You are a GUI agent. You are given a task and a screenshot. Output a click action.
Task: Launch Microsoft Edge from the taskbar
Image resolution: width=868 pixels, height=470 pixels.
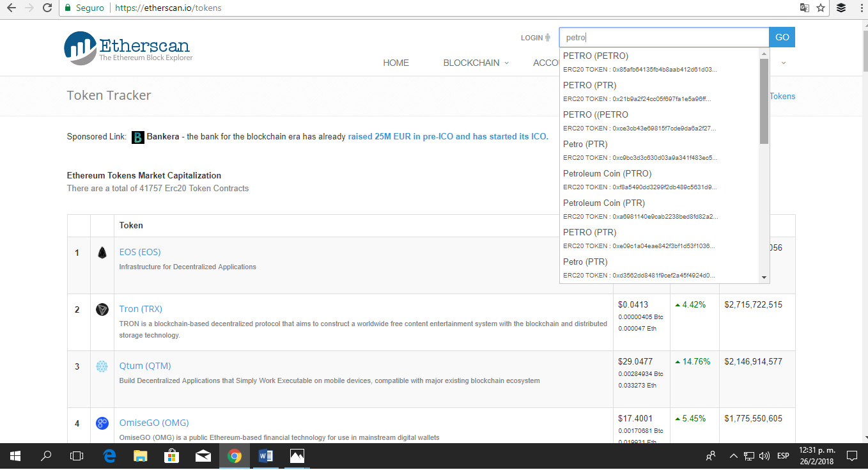click(x=109, y=456)
